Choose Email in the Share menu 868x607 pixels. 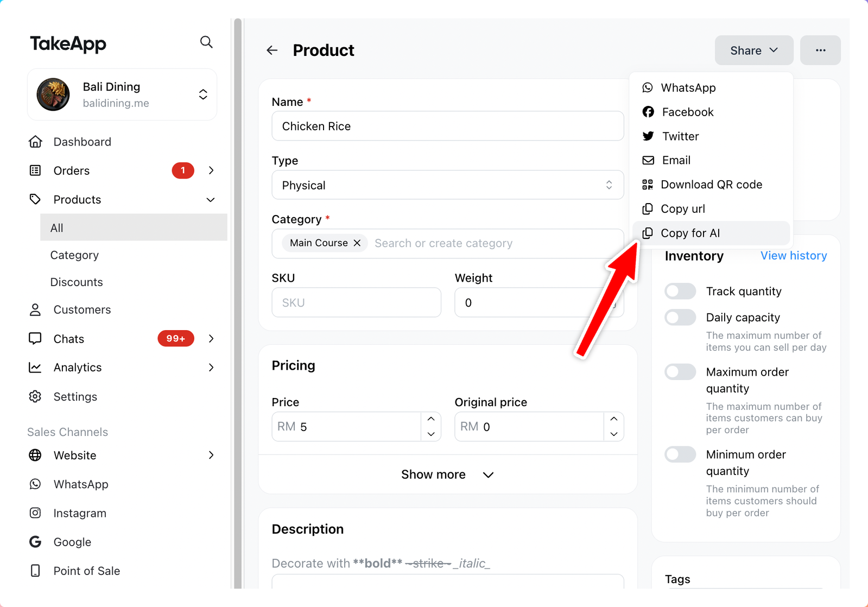(711, 160)
